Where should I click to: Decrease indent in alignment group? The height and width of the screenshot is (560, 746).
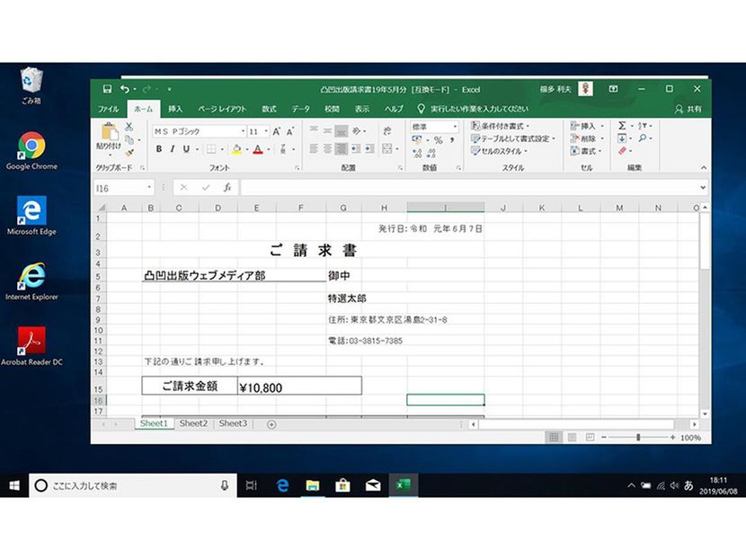pos(355,149)
